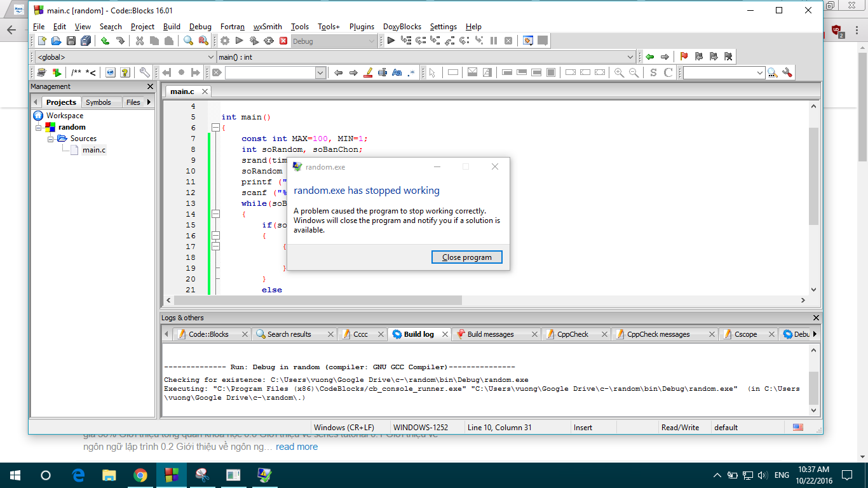
Task: Toggle Match case 'Aa' search option
Action: click(x=397, y=73)
